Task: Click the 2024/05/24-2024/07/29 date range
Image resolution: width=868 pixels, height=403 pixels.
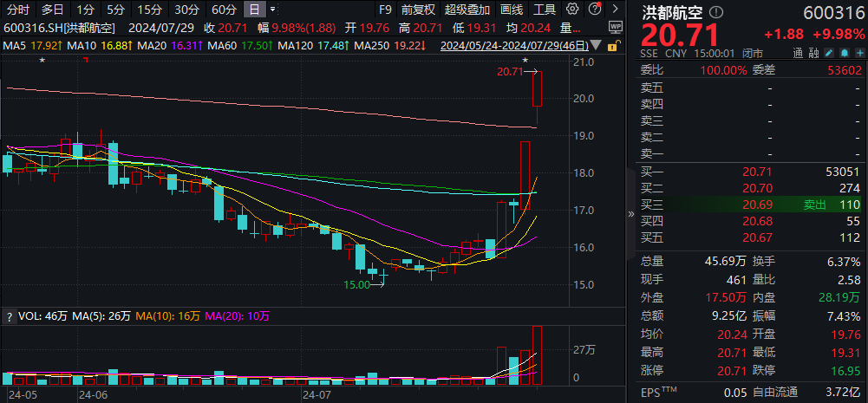Action: click(x=513, y=45)
